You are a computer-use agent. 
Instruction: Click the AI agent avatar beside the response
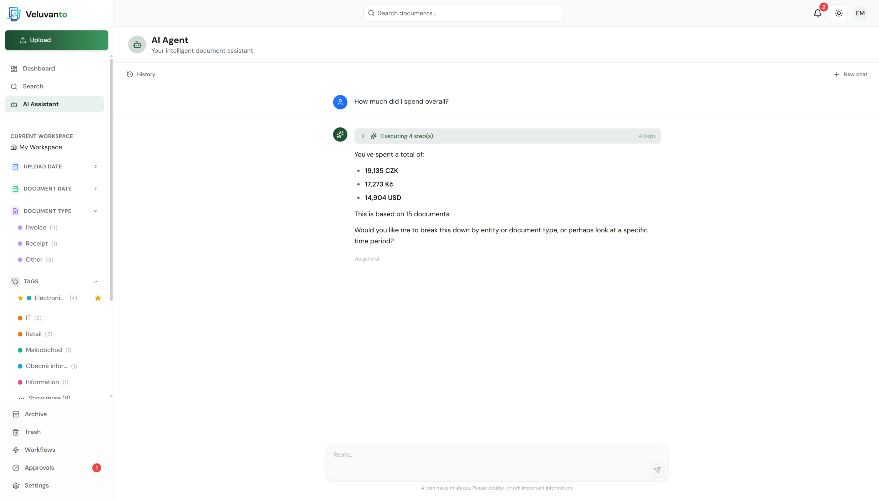pos(340,135)
